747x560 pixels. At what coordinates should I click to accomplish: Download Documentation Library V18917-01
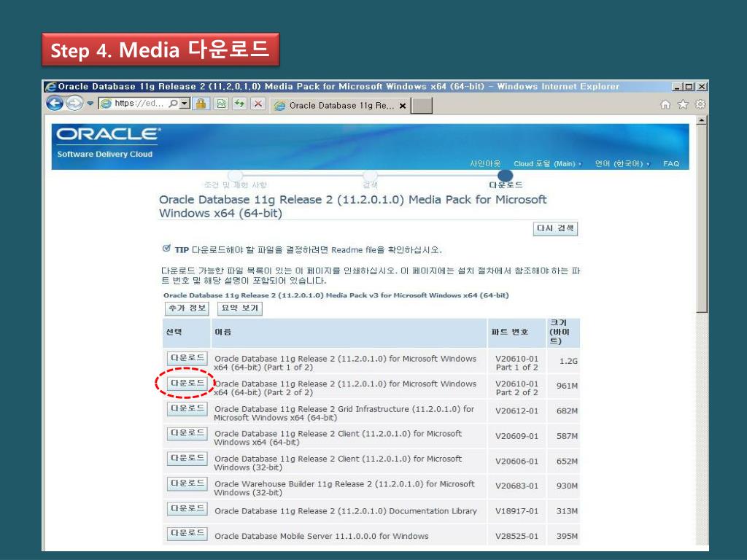tap(187, 508)
